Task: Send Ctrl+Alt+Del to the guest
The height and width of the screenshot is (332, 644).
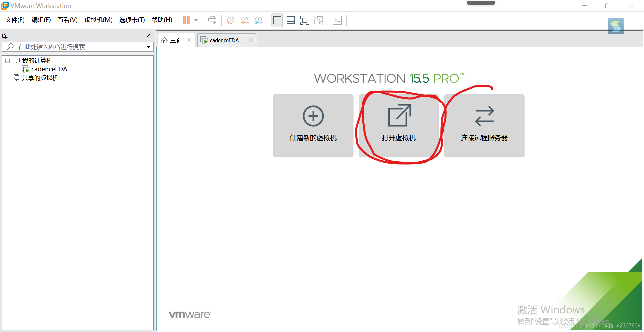Action: pyautogui.click(x=212, y=20)
